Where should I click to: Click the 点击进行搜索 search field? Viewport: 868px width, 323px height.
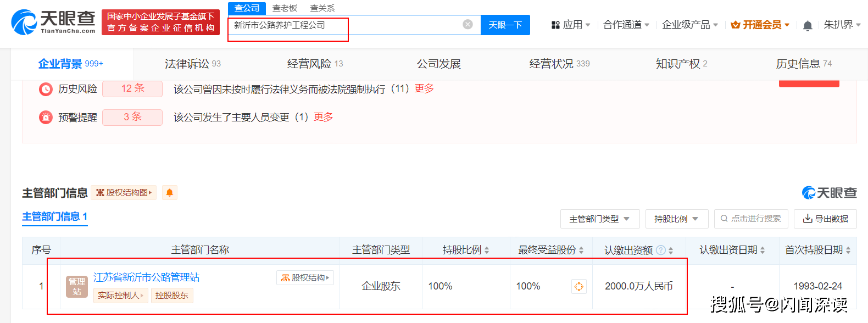click(751, 219)
